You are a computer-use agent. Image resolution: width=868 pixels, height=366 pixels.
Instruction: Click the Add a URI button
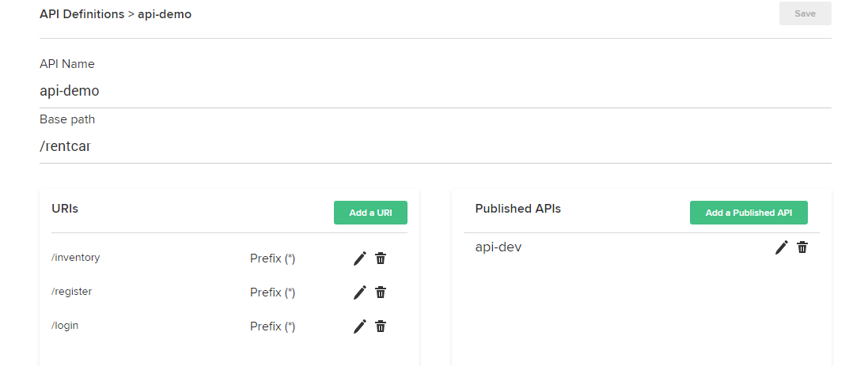(x=370, y=213)
